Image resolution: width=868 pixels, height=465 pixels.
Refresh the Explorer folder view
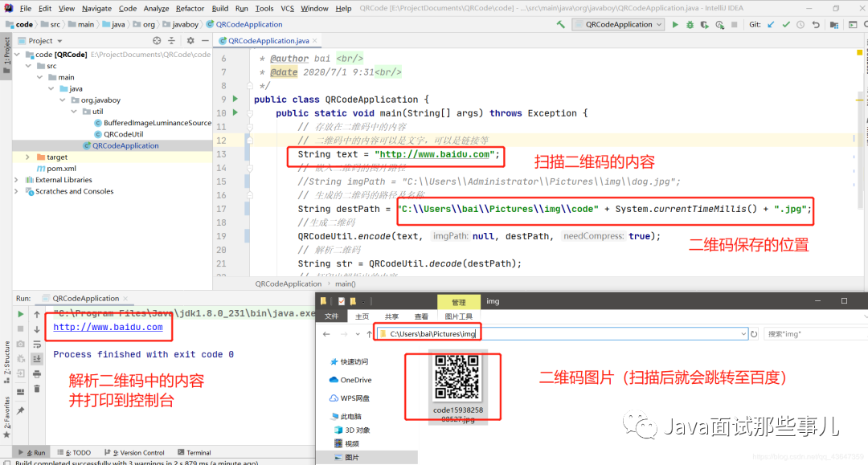(x=754, y=334)
